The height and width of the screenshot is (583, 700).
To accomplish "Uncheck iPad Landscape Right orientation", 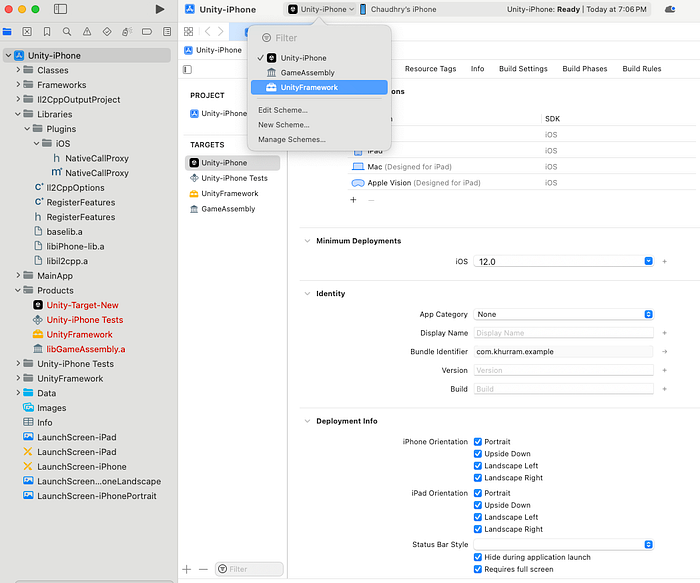I will pyautogui.click(x=478, y=529).
